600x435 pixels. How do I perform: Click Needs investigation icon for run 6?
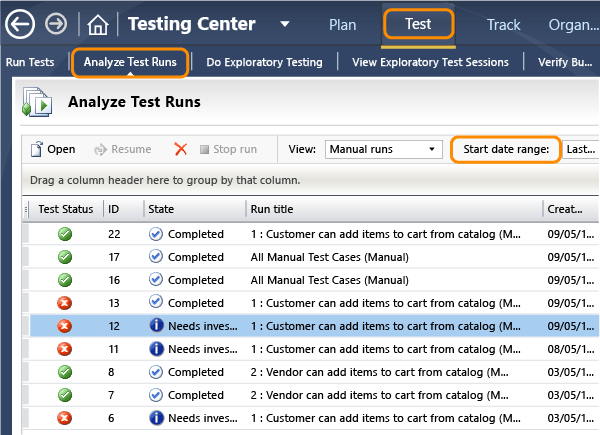pos(156,418)
